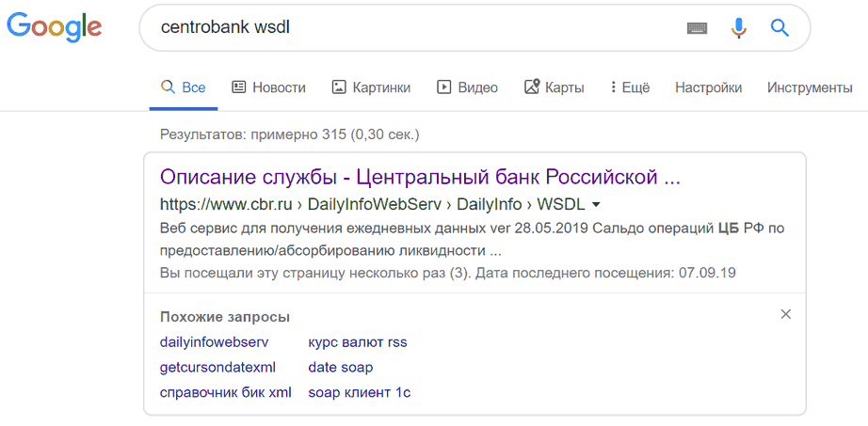Viewport: 868px width, 426px height.
Task: Click the blue search magnifier button
Action: tap(780, 27)
